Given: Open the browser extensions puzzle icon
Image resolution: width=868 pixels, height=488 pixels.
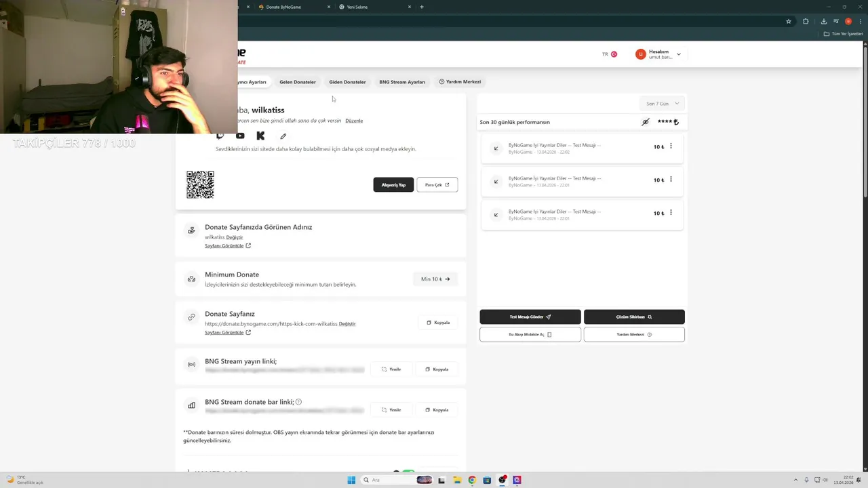Looking at the screenshot, I should coord(806,21).
